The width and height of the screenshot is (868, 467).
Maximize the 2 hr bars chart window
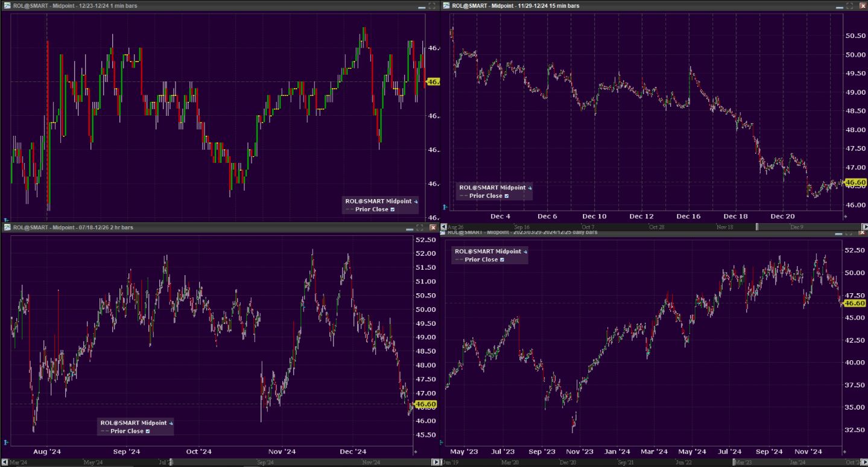point(420,227)
